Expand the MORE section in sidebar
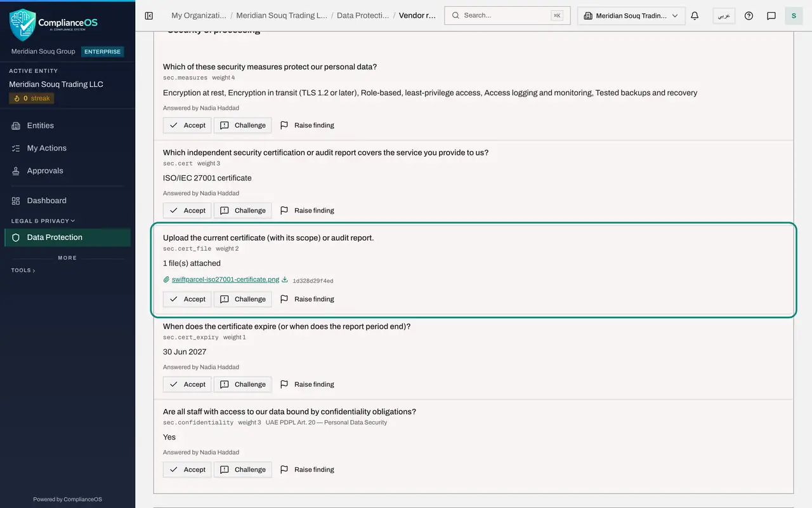 (67, 258)
